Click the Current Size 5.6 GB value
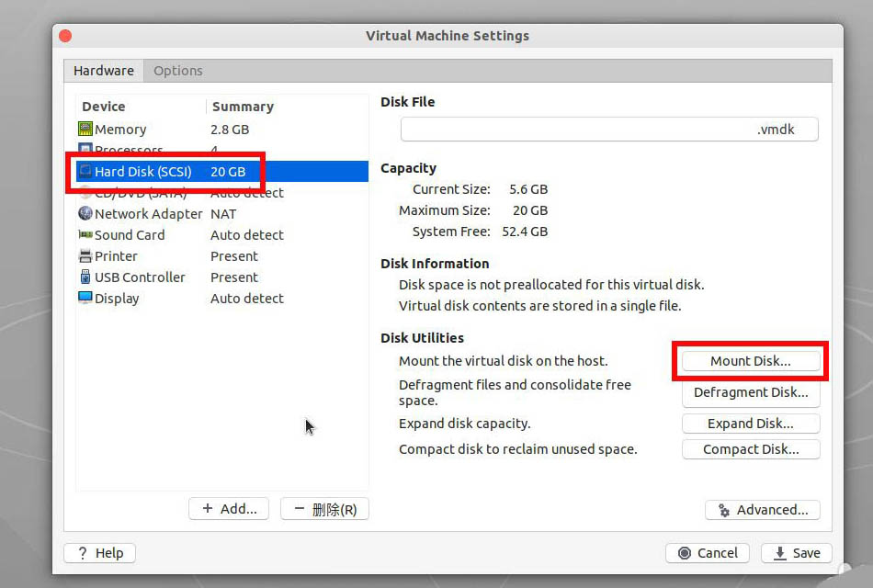873x588 pixels. click(528, 189)
